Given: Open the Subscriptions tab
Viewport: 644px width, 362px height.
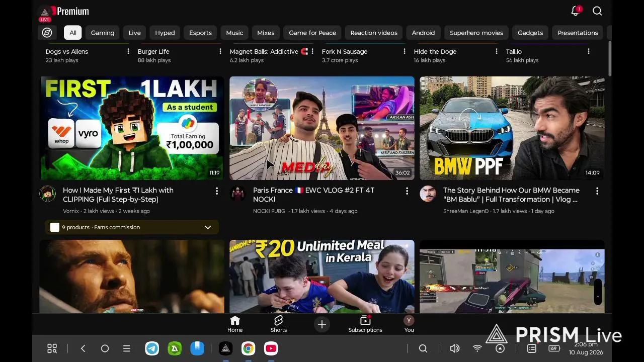Looking at the screenshot, I should click(x=365, y=324).
